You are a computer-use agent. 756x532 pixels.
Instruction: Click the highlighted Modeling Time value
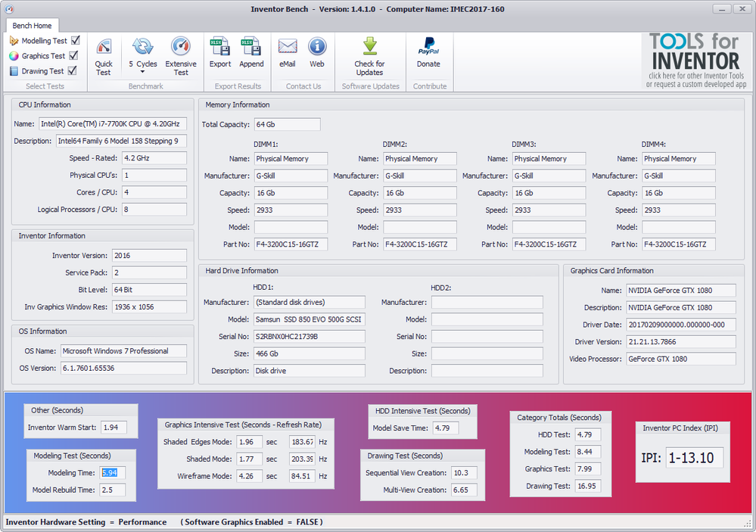(113, 473)
